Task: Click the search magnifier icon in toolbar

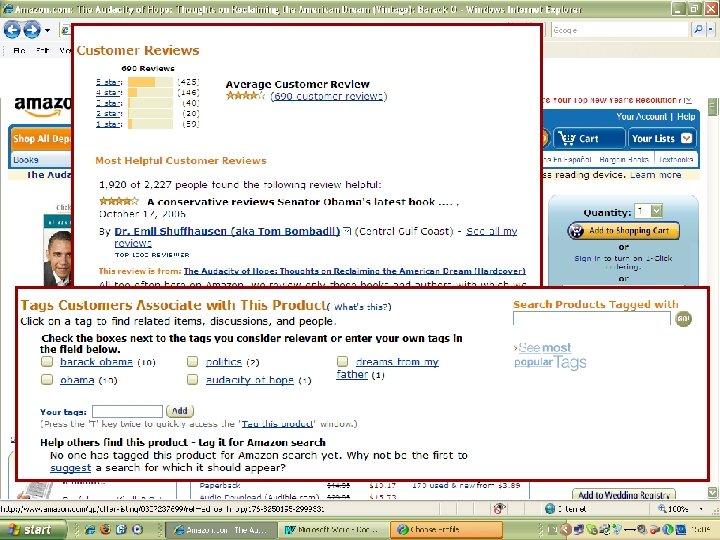Action: 698,30
